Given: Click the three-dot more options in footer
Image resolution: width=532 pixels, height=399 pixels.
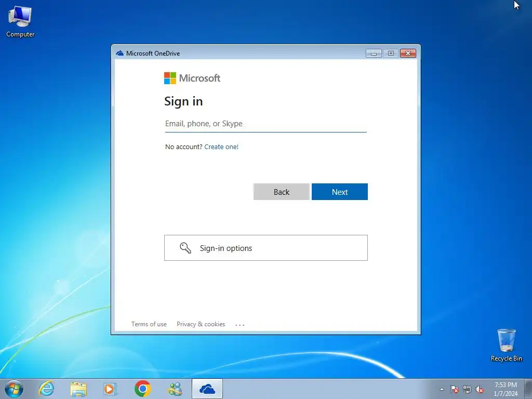Looking at the screenshot, I should tap(240, 325).
